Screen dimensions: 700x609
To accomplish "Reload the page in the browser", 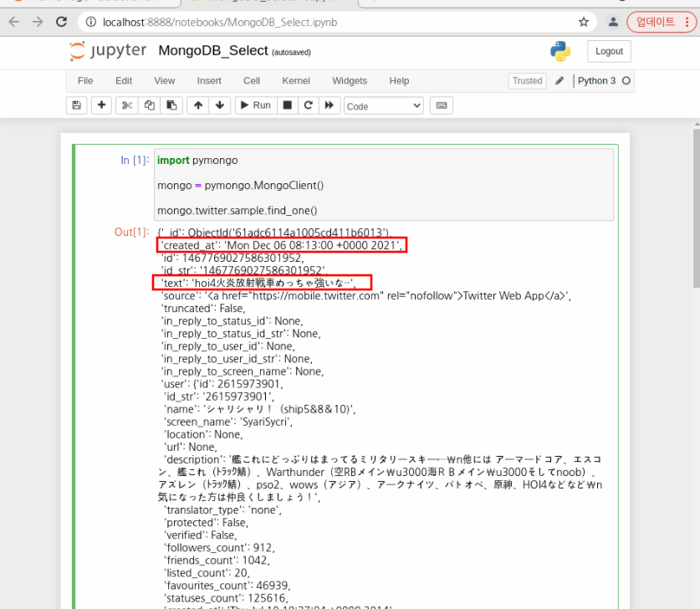I will pos(62,22).
